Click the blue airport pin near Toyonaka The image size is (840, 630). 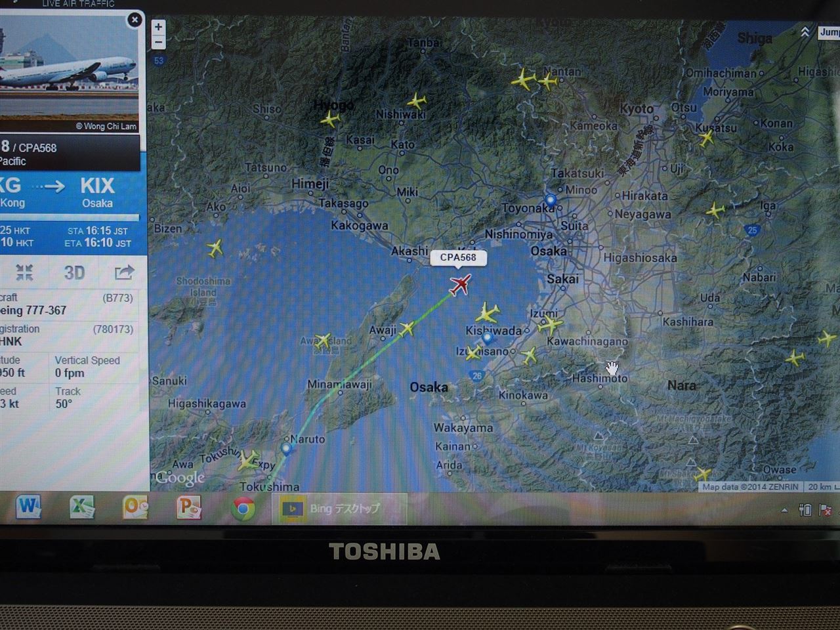pos(551,200)
